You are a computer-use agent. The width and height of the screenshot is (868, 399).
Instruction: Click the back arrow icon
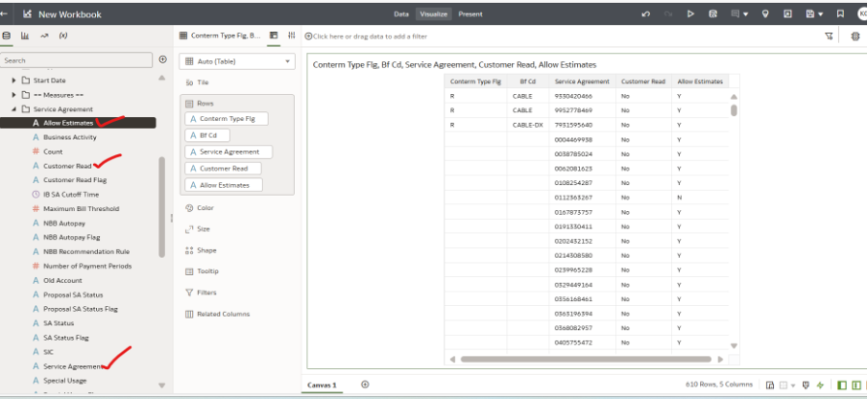[x=6, y=14]
